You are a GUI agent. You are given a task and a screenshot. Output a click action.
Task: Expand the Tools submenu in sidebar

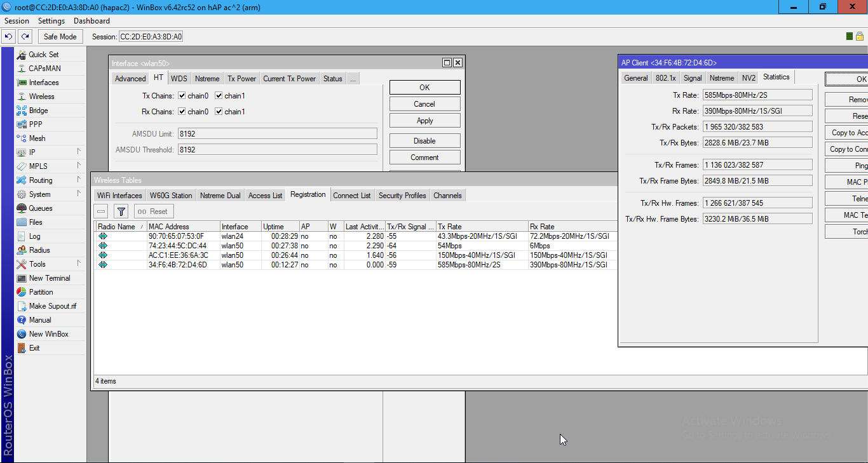point(79,264)
